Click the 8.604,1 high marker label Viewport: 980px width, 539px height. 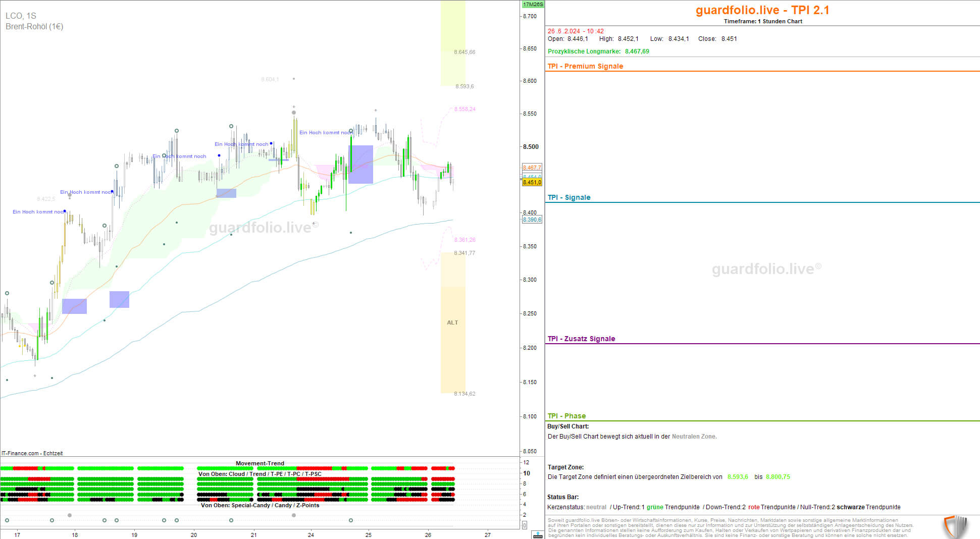[x=270, y=79]
